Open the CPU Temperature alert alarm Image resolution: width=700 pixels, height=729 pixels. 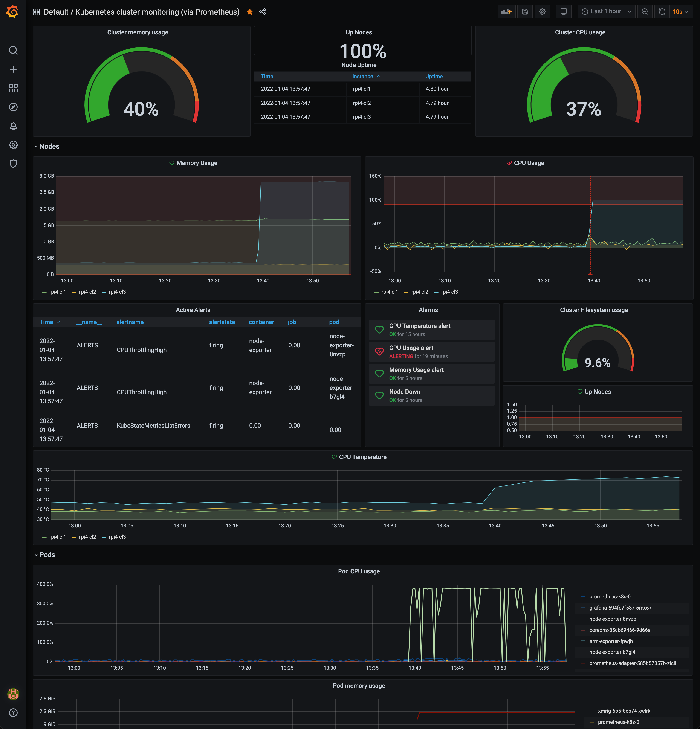coord(432,330)
